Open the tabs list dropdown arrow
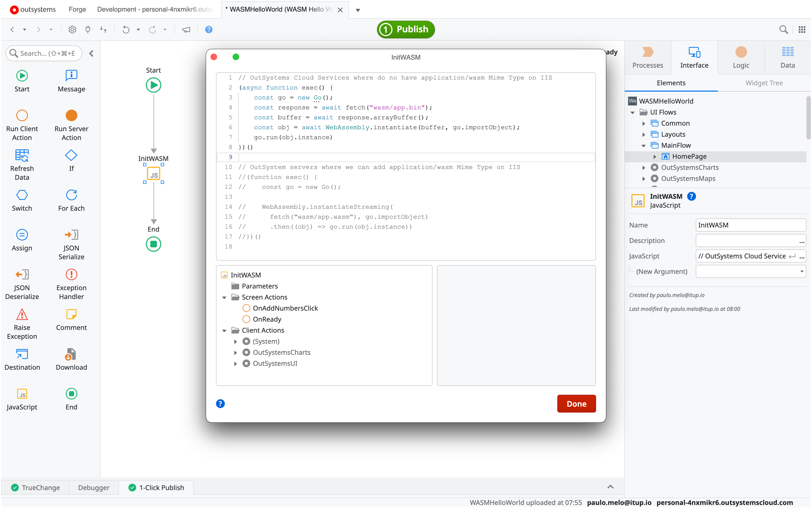812x508 pixels. 358,10
